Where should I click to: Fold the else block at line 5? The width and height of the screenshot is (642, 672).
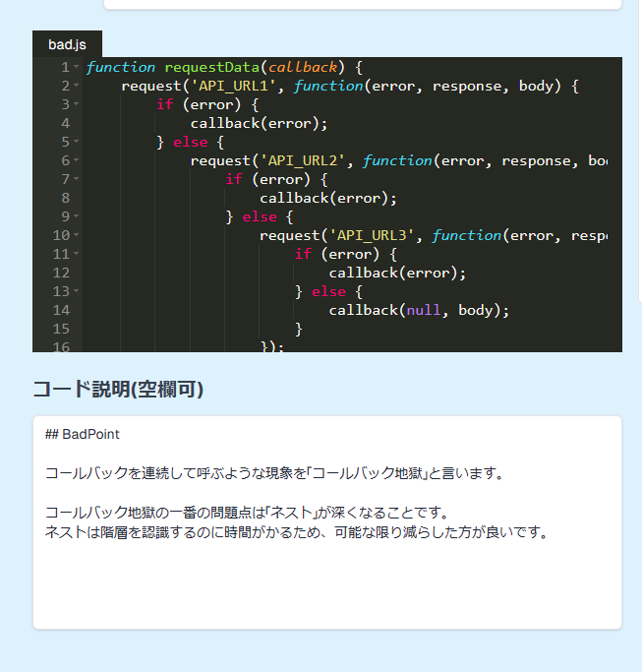(77, 142)
